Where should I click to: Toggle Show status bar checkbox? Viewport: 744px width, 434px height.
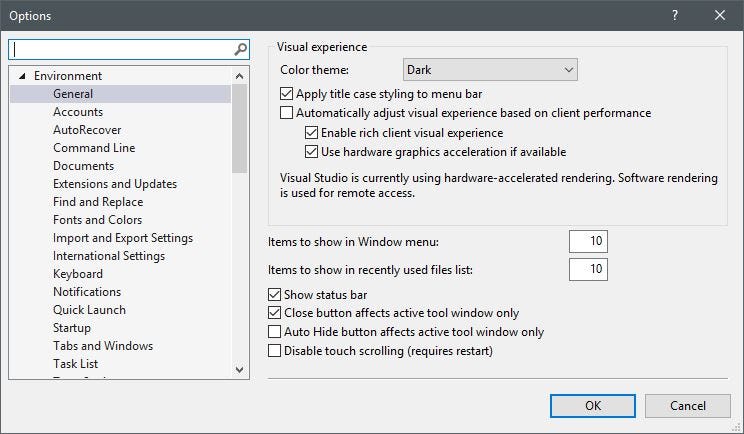click(x=274, y=295)
